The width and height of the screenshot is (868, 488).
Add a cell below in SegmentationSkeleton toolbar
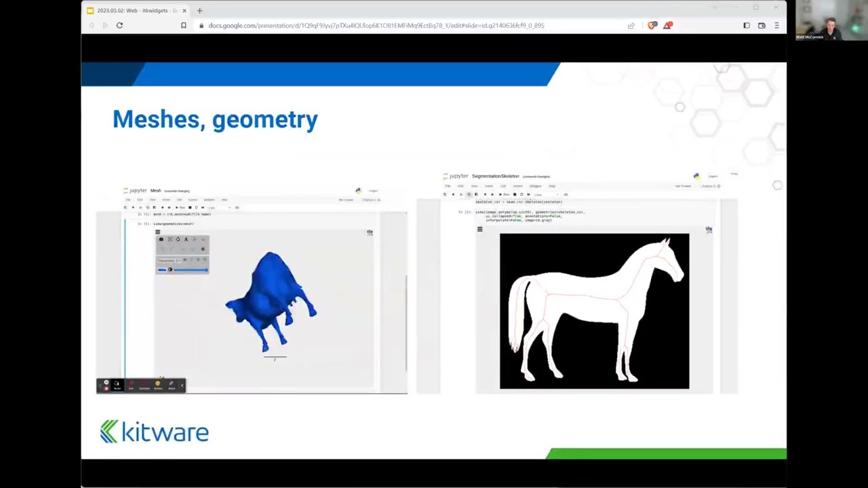pyautogui.click(x=453, y=195)
